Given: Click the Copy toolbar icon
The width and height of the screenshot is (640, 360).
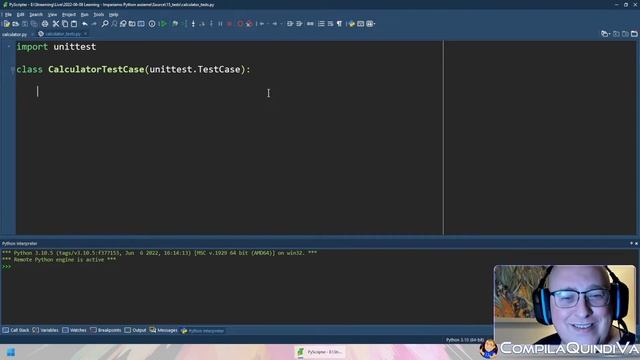Looking at the screenshot, I should [65, 24].
